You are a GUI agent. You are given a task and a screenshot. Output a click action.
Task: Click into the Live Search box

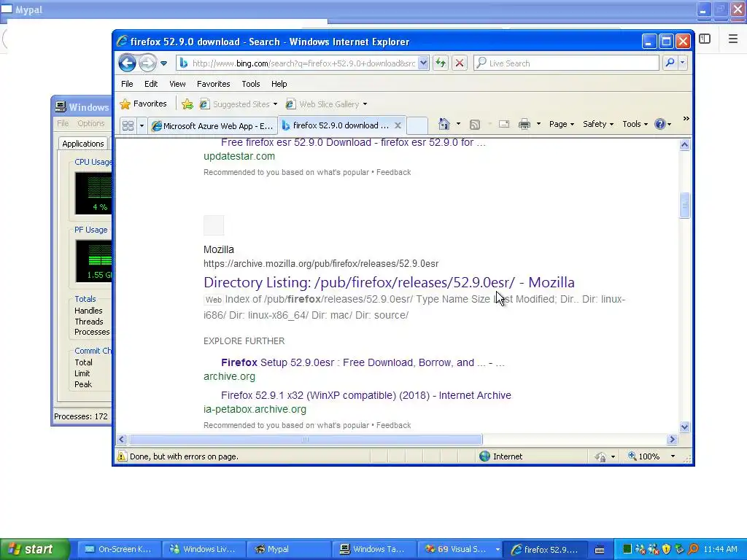566,63
